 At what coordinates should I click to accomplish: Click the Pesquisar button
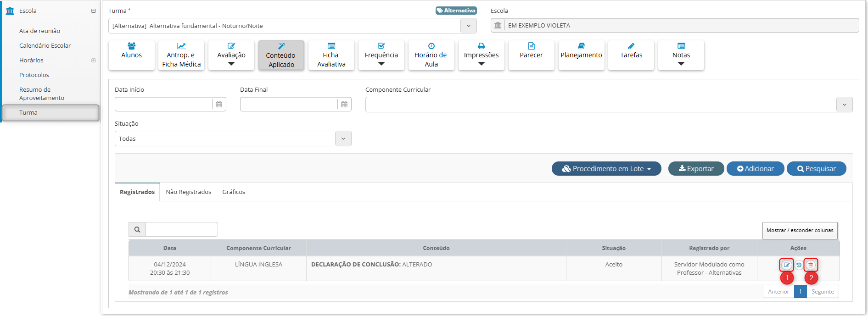click(817, 168)
